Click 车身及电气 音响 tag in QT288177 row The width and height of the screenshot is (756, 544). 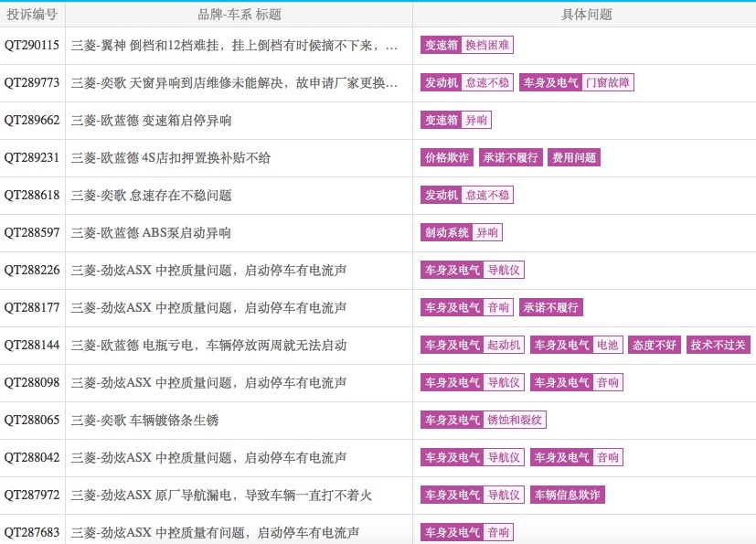pos(467,307)
